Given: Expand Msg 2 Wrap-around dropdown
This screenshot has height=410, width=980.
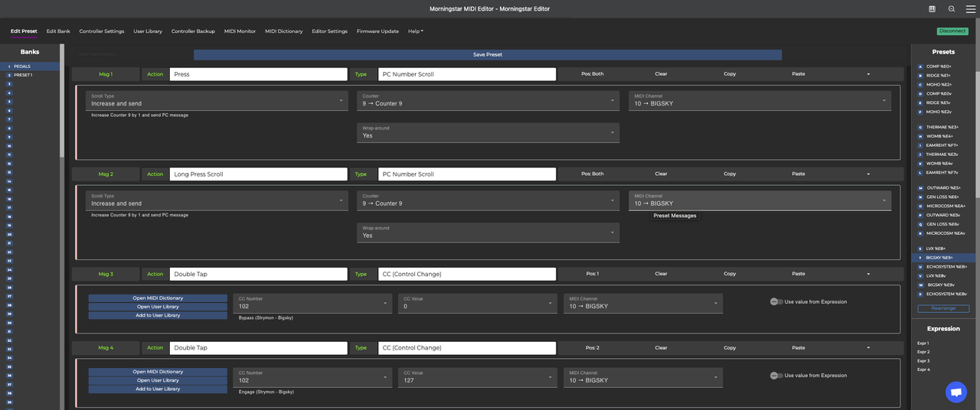Looking at the screenshot, I should coord(488,233).
